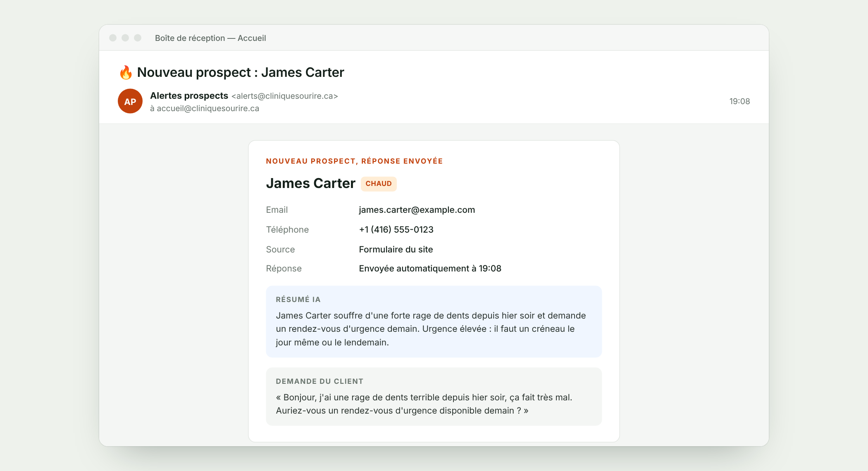
Task: Click the Formulaire du site source value
Action: (x=396, y=250)
